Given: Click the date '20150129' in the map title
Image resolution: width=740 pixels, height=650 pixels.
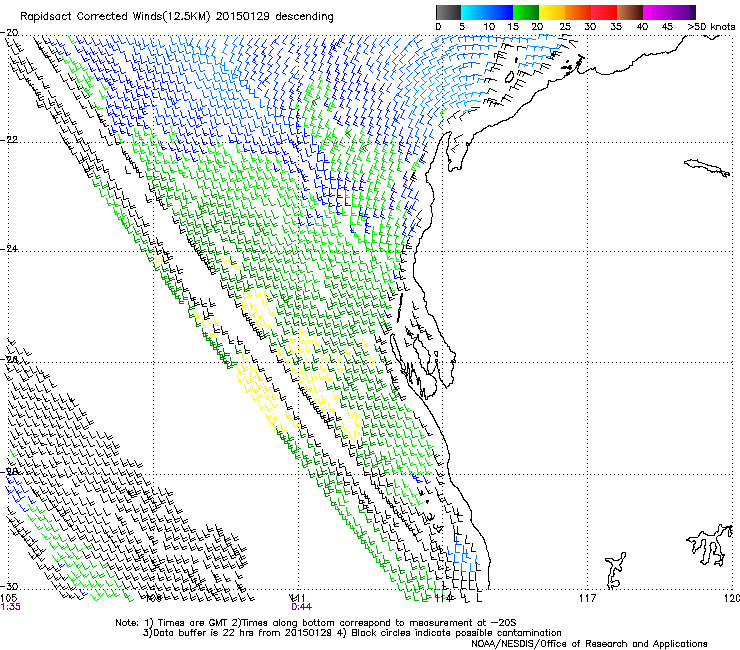Looking at the screenshot, I should (x=243, y=17).
